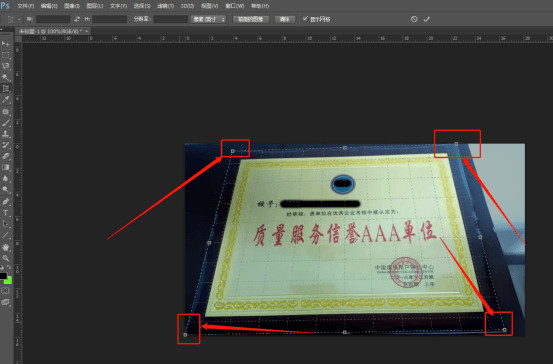Select the Clone Stamp tool
The height and width of the screenshot is (364, 553).
tap(5, 134)
